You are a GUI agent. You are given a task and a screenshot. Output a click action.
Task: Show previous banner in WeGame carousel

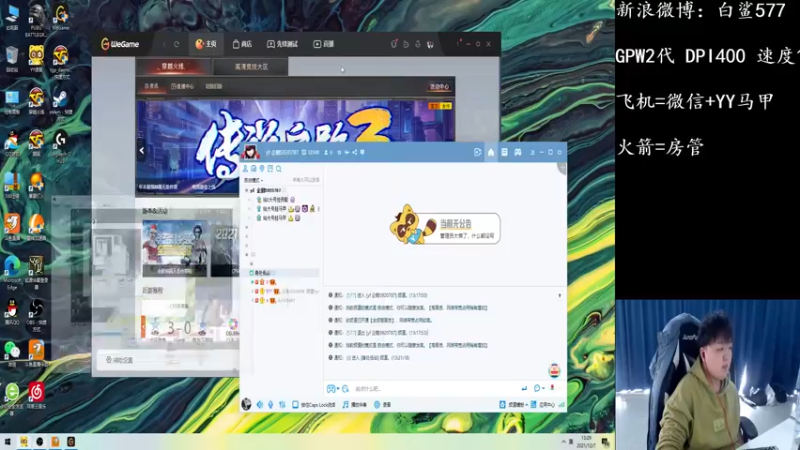tap(142, 151)
